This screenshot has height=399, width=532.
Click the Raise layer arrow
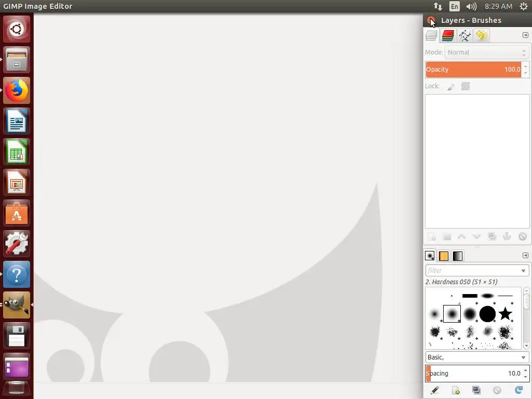[x=462, y=236]
